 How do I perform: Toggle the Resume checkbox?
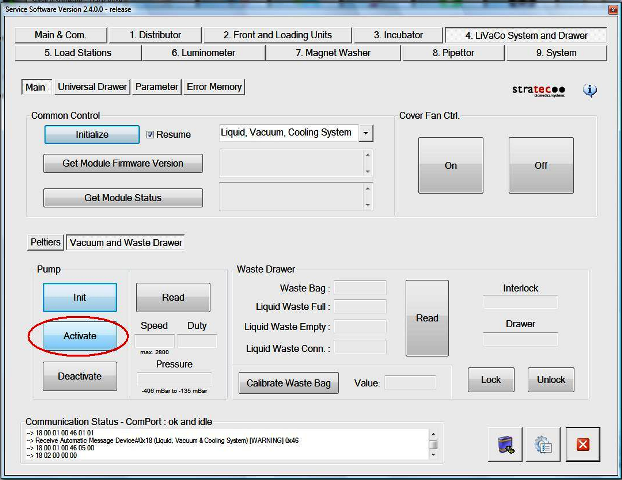(x=150, y=134)
